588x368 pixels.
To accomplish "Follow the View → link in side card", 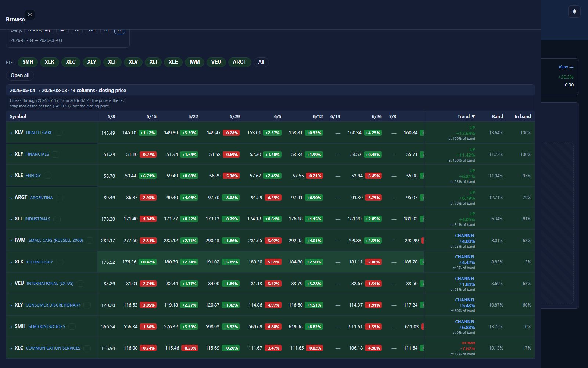I will [x=566, y=67].
